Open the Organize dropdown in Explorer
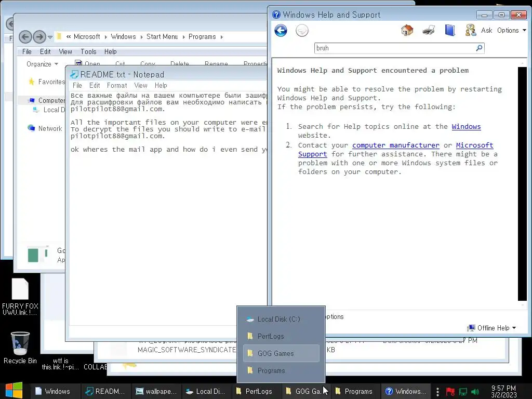This screenshot has height=399, width=532. click(43, 64)
